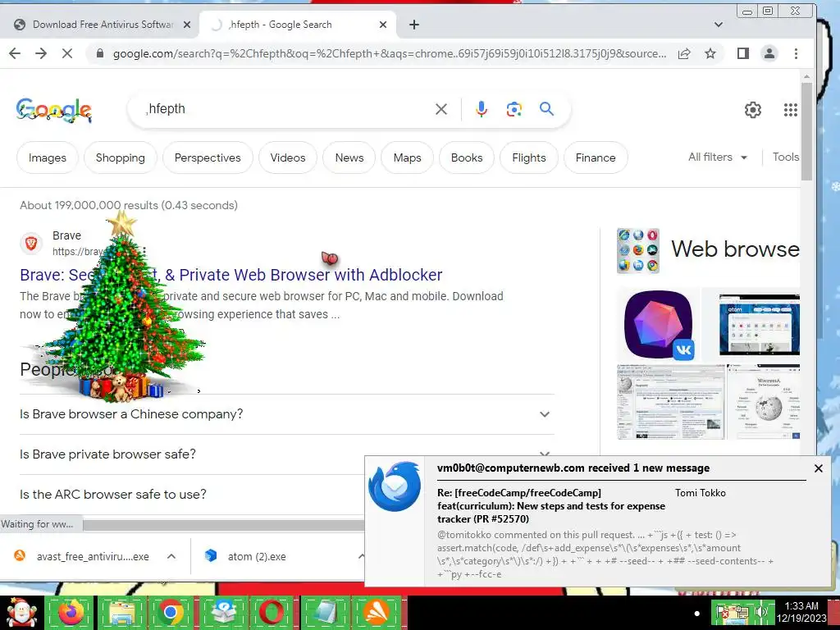Expand 'Is Brave private browser safe?' question
840x630 pixels.
(287, 454)
